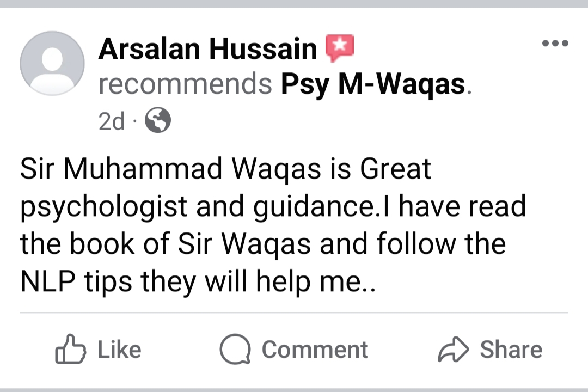Click the Like button label
Image resolution: width=588 pixels, height=392 pixels.
click(119, 350)
